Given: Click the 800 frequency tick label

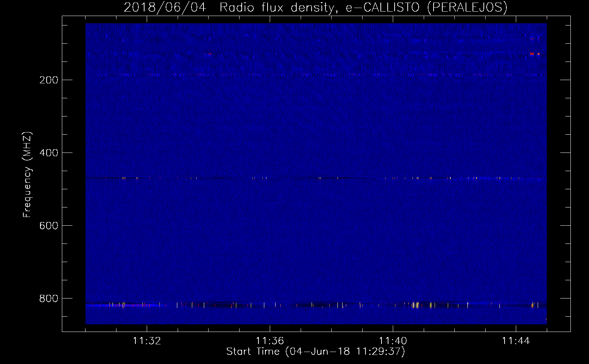Looking at the screenshot, I should [x=49, y=298].
